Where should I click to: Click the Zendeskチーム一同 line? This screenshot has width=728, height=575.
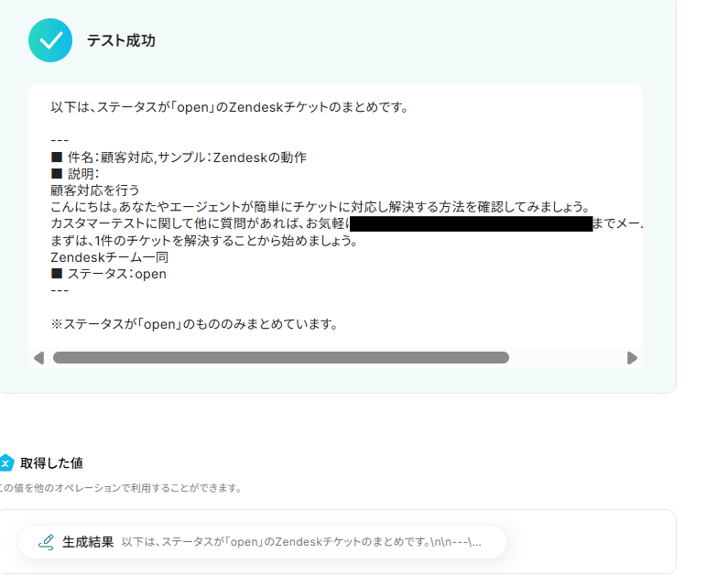pos(110,257)
